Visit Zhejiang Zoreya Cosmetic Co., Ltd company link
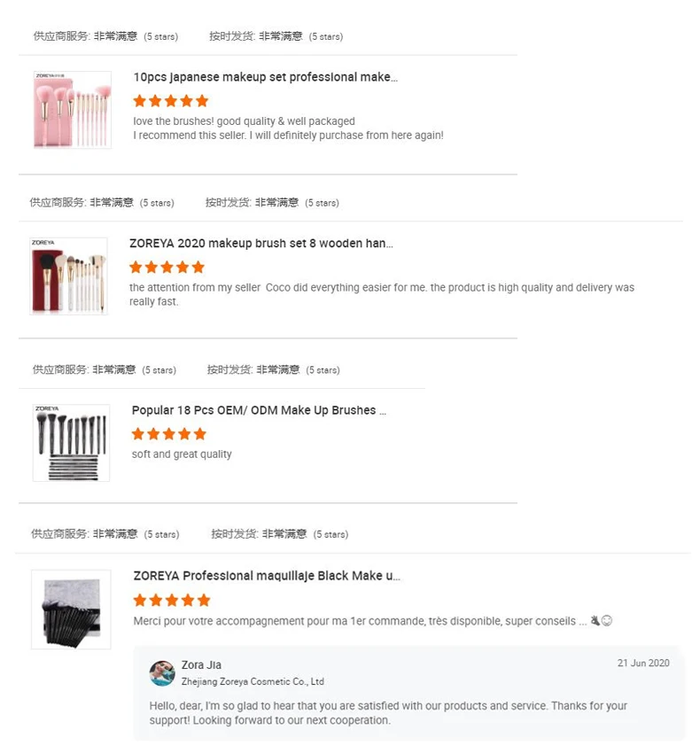Viewport: 700px width, 753px height. (x=253, y=681)
